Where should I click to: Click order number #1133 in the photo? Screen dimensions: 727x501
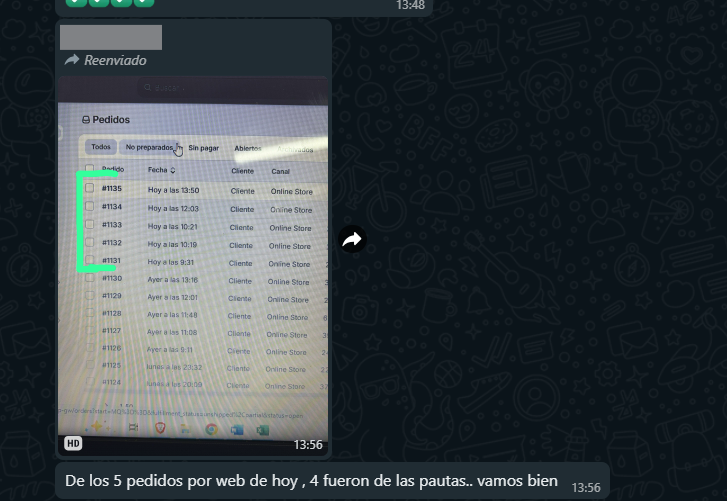[112, 224]
